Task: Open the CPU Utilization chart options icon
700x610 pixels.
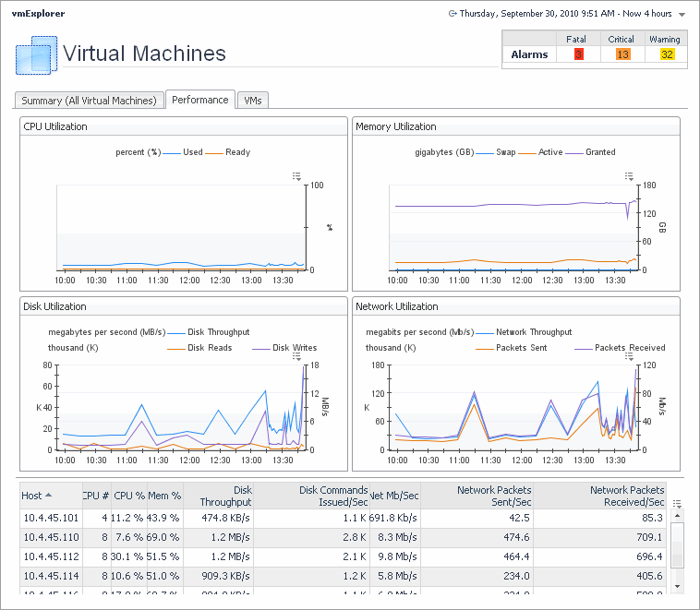Action: coord(296,175)
